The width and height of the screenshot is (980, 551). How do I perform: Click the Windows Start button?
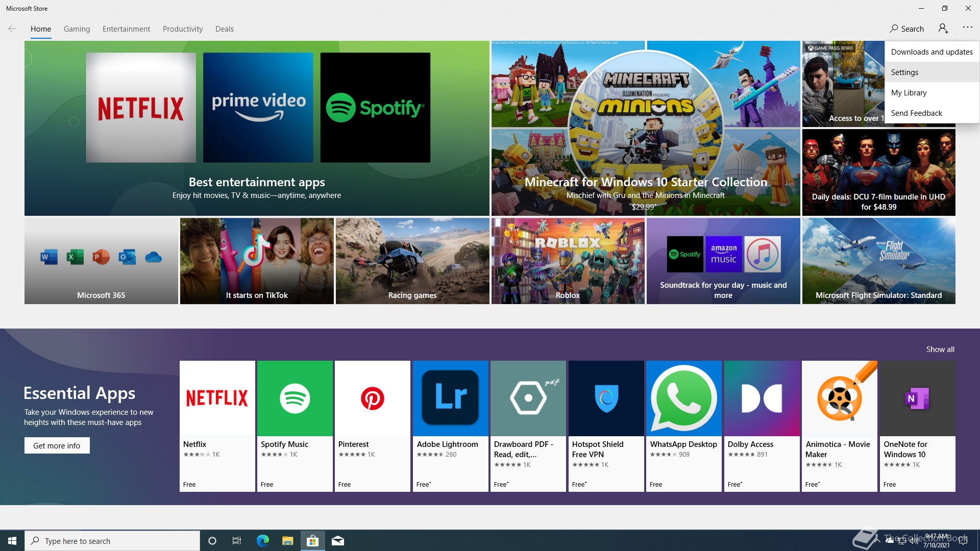12,541
